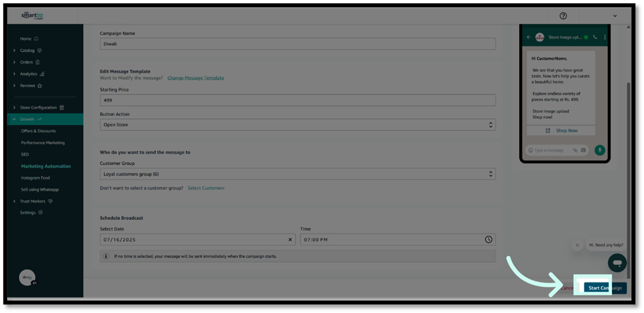
Task: Click the Change Message Template link
Action: (195, 78)
